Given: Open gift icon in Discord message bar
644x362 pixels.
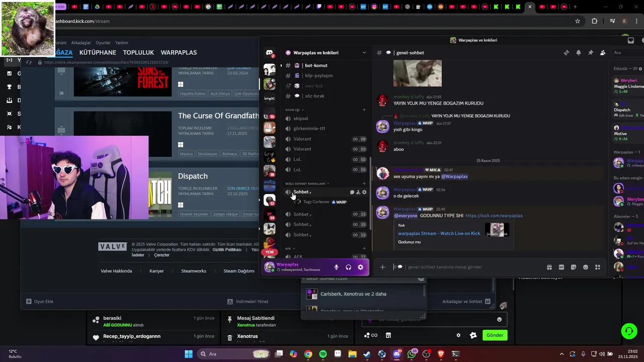Looking at the screenshot, I should 549,267.
